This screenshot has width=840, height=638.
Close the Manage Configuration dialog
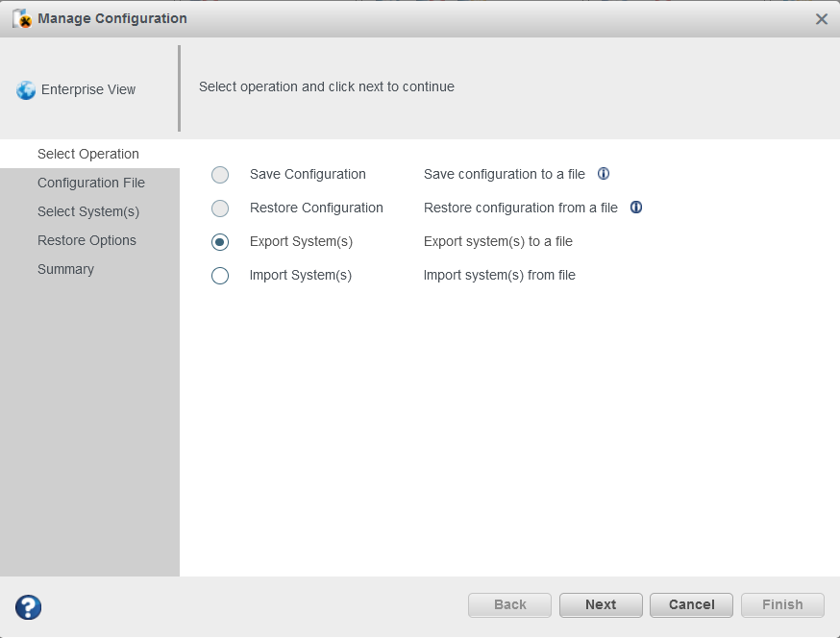[x=821, y=19]
